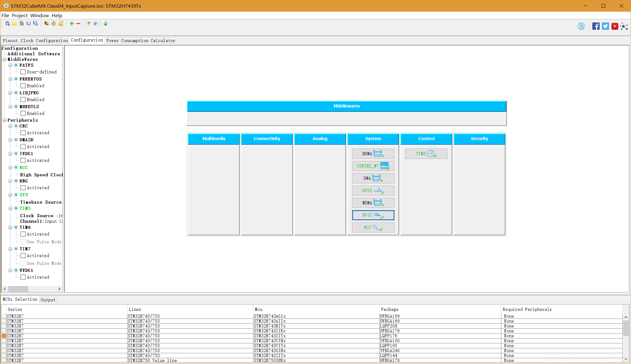631x364 pixels.
Task: Click the red minus toolbar icon
Action: 78,24
